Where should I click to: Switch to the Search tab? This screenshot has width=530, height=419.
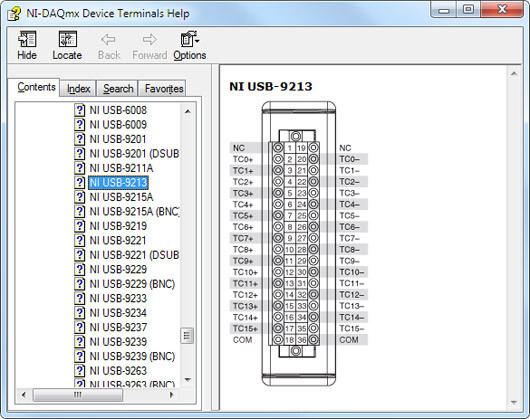pyautogui.click(x=118, y=89)
